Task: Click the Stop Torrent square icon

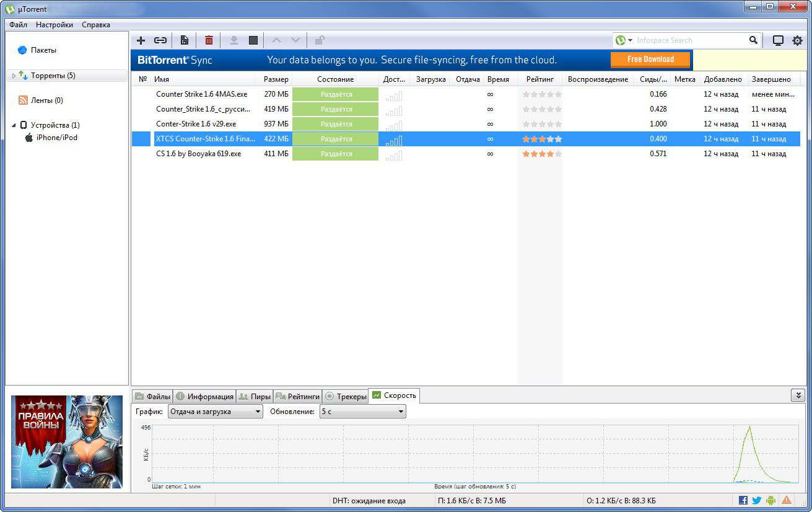Action: (x=253, y=40)
